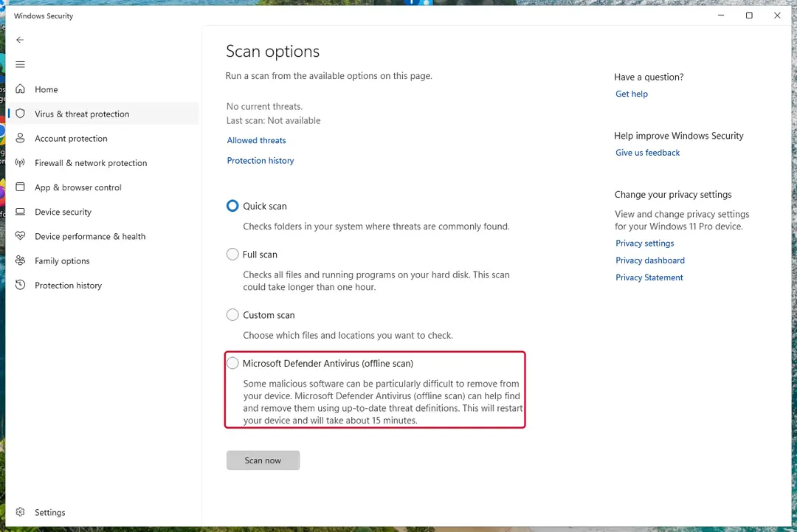
Task: Click the Windows Security window title
Action: click(x=44, y=15)
